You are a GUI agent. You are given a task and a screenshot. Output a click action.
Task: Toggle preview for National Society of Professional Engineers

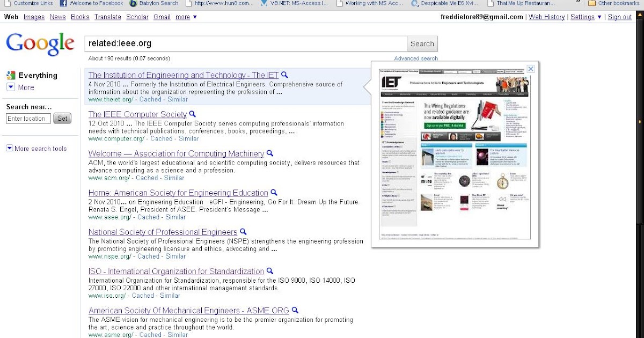point(243,232)
